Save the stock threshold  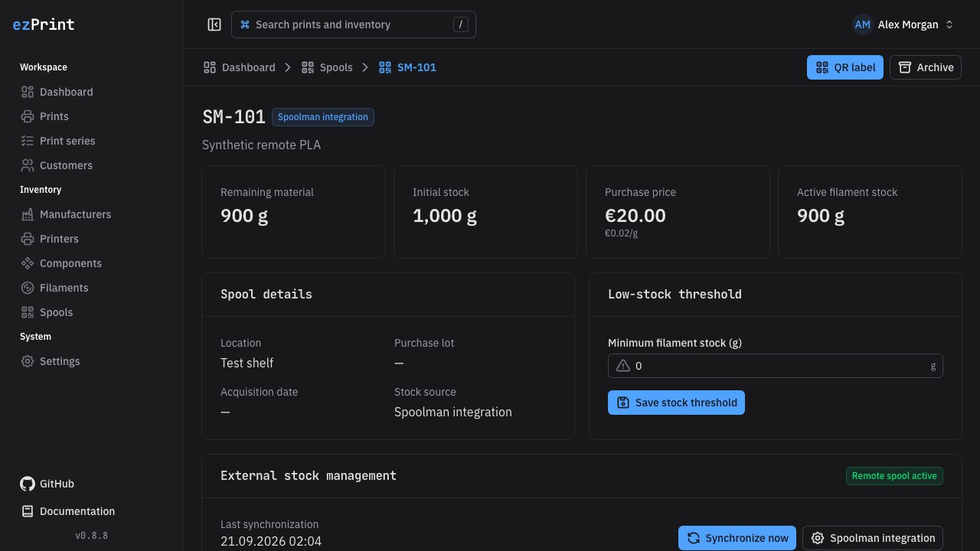point(676,403)
